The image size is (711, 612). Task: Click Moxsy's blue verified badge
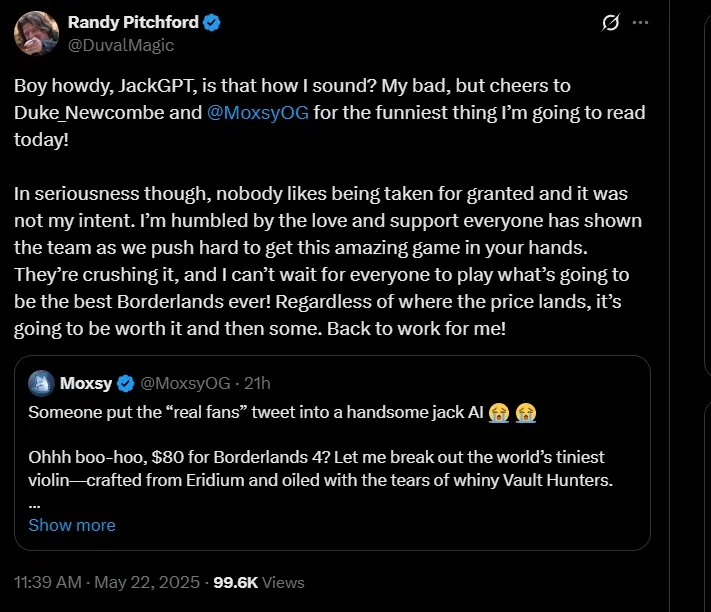coord(126,383)
